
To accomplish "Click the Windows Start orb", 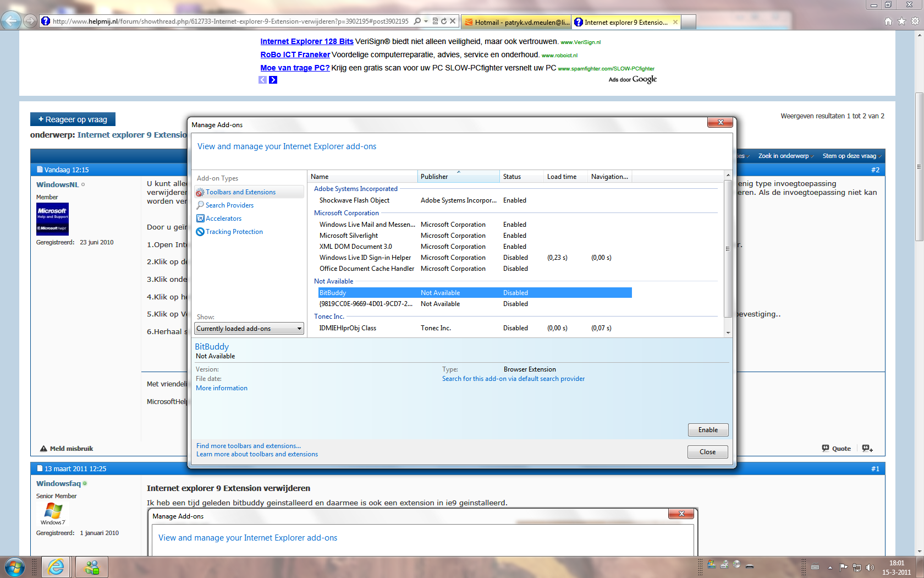I will [14, 566].
